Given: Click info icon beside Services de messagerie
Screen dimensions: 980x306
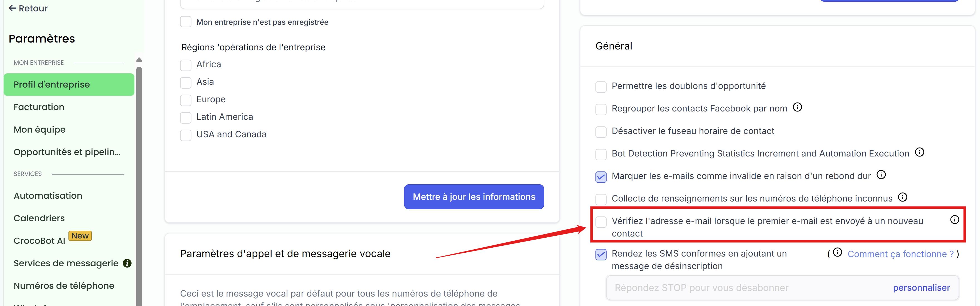Looking at the screenshot, I should (127, 263).
